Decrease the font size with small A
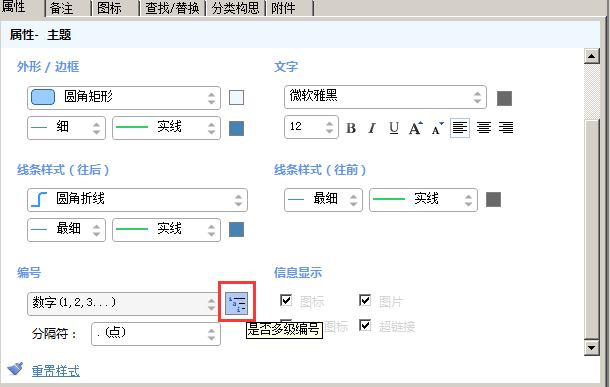Viewport: 610px width, 387px height. tap(437, 128)
